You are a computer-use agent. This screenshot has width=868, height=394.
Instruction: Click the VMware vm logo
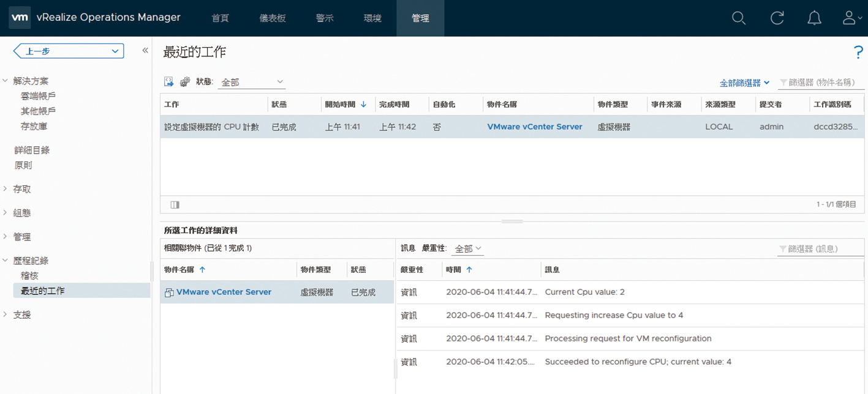pos(20,18)
